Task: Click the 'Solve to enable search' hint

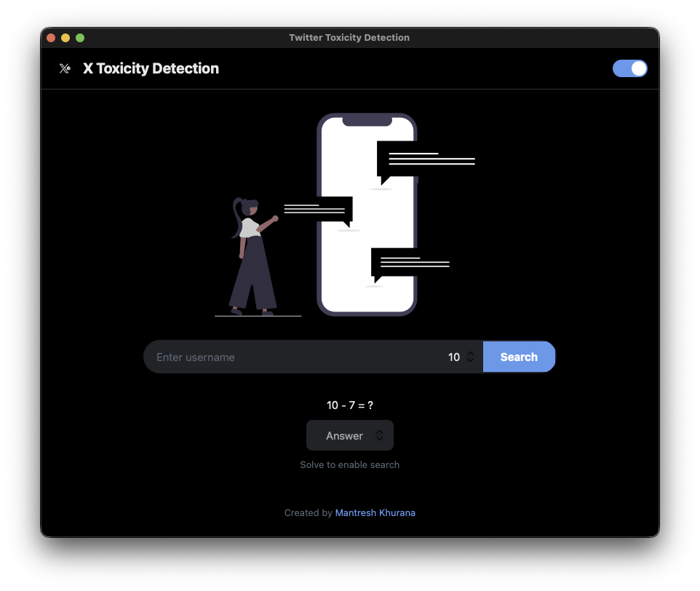Action: pyautogui.click(x=349, y=464)
